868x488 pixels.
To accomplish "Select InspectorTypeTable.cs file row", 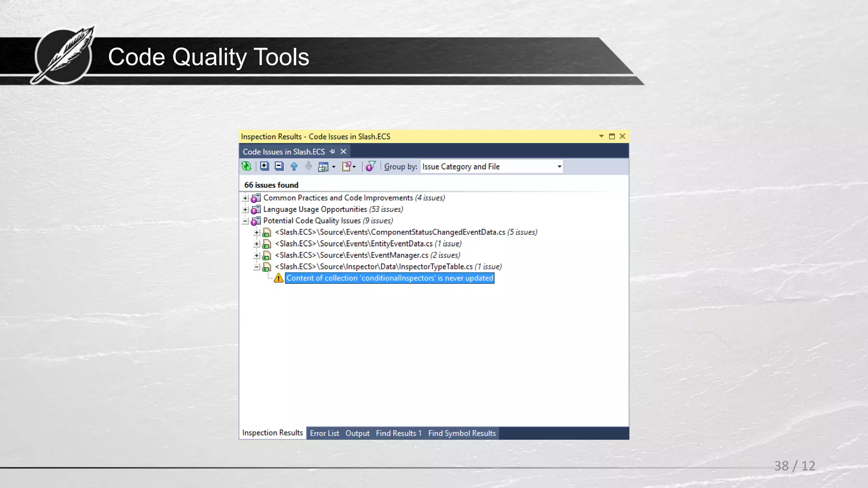I will click(x=388, y=266).
